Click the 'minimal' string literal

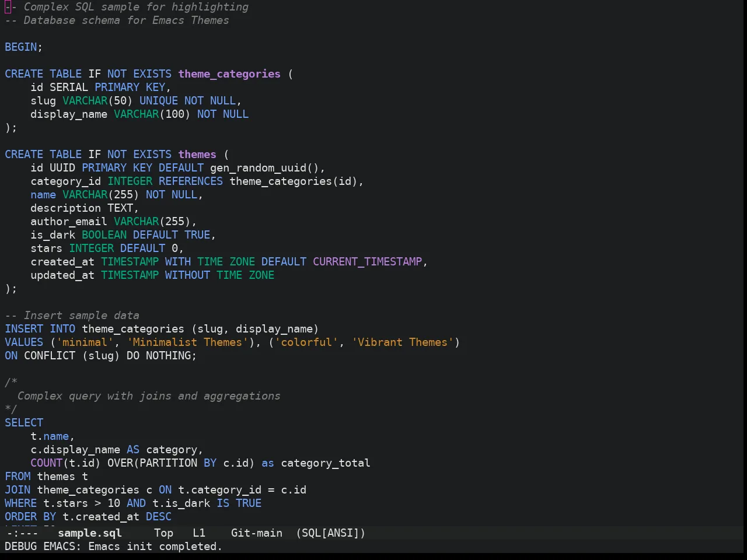click(x=85, y=342)
